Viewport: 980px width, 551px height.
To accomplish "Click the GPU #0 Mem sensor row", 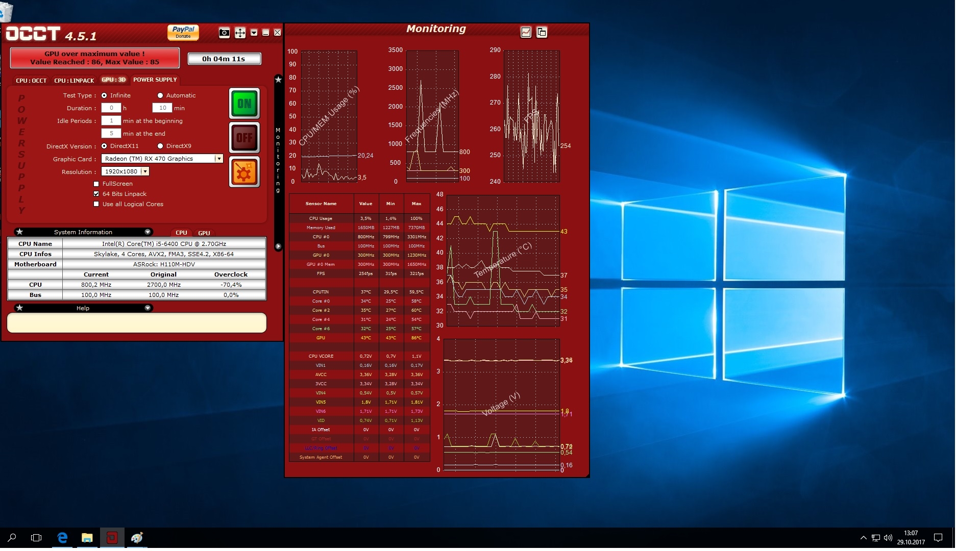I will 359,264.
